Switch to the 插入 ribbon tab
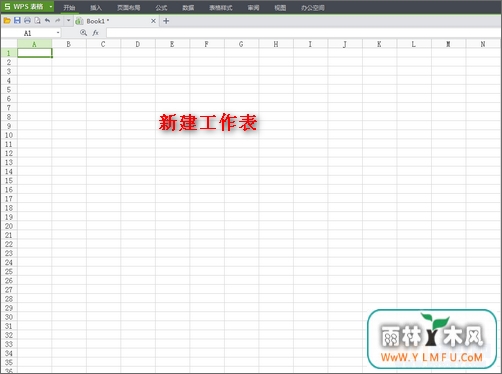The image size is (502, 374). click(96, 8)
